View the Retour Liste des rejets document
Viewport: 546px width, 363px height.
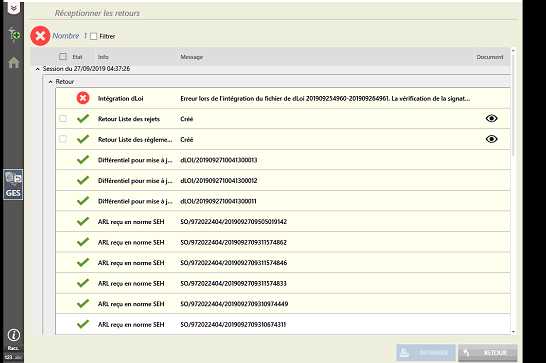[x=491, y=118]
